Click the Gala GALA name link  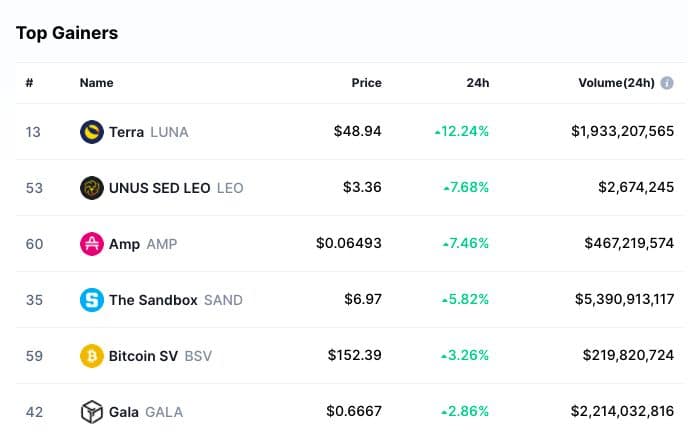pos(124,412)
